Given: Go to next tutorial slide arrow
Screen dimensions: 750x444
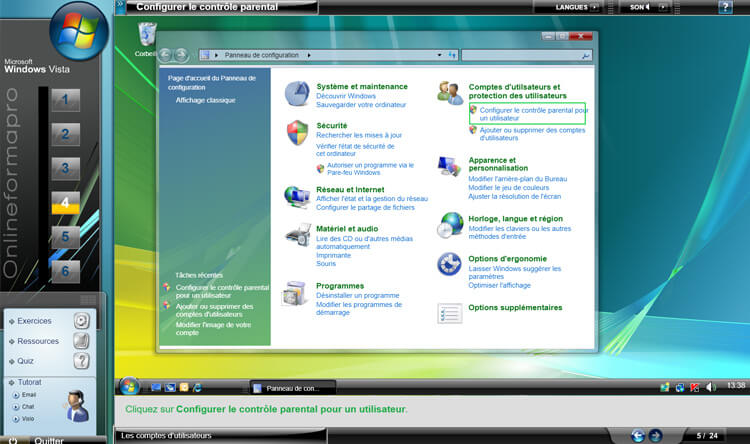Looking at the screenshot, I should (655, 435).
